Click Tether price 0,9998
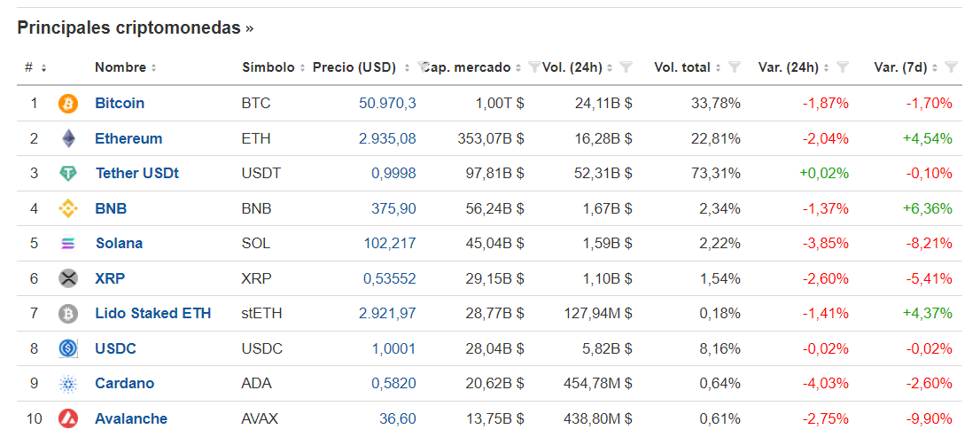The width and height of the screenshot is (980, 445). pyautogui.click(x=393, y=173)
